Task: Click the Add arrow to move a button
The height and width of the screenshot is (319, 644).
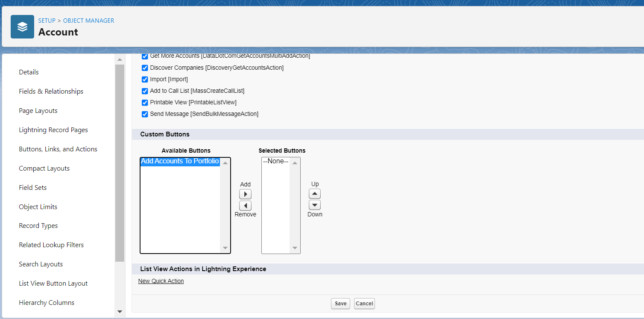Action: pyautogui.click(x=245, y=194)
